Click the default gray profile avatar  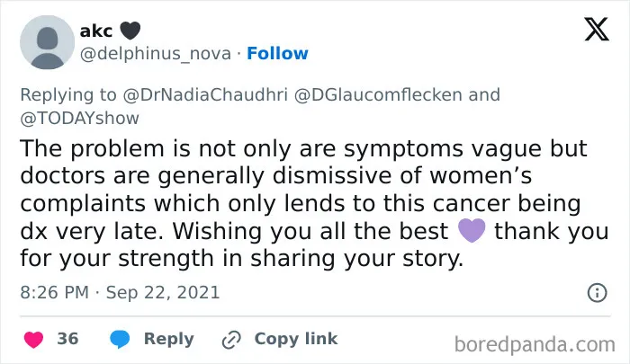coord(48,42)
